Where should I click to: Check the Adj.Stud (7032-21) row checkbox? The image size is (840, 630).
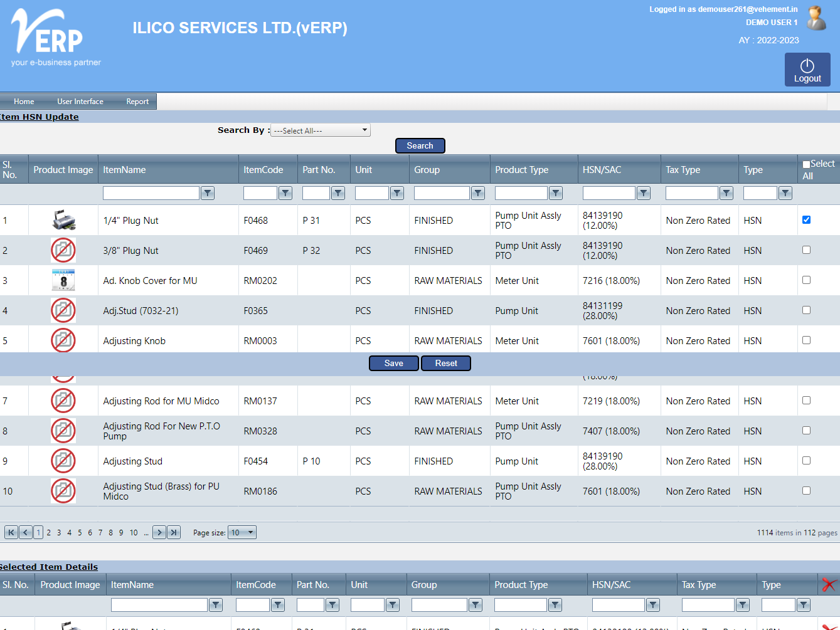pyautogui.click(x=807, y=310)
